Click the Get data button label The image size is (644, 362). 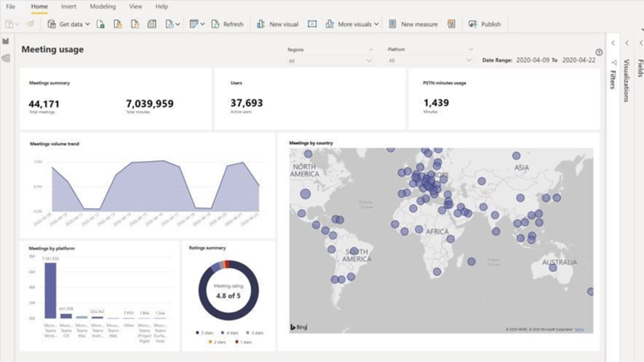(71, 24)
